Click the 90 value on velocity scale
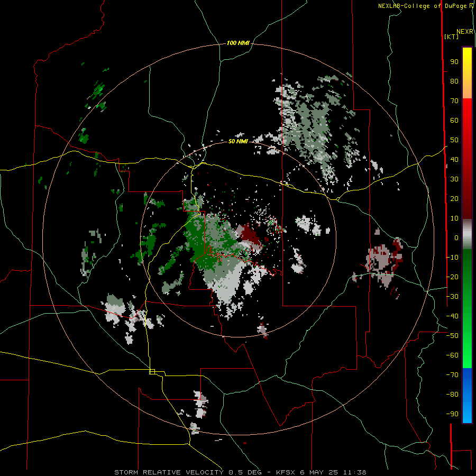Image resolution: width=476 pixels, height=476 pixels. [x=454, y=62]
